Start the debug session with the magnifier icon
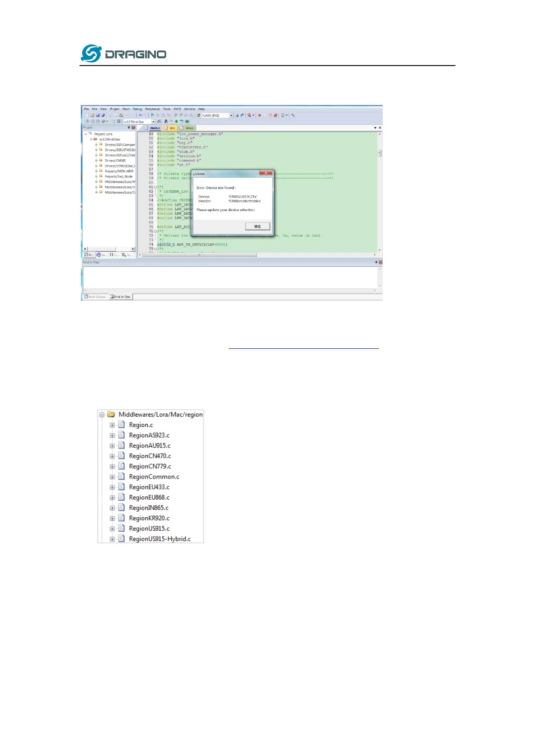The width and height of the screenshot is (535, 756). click(x=249, y=115)
